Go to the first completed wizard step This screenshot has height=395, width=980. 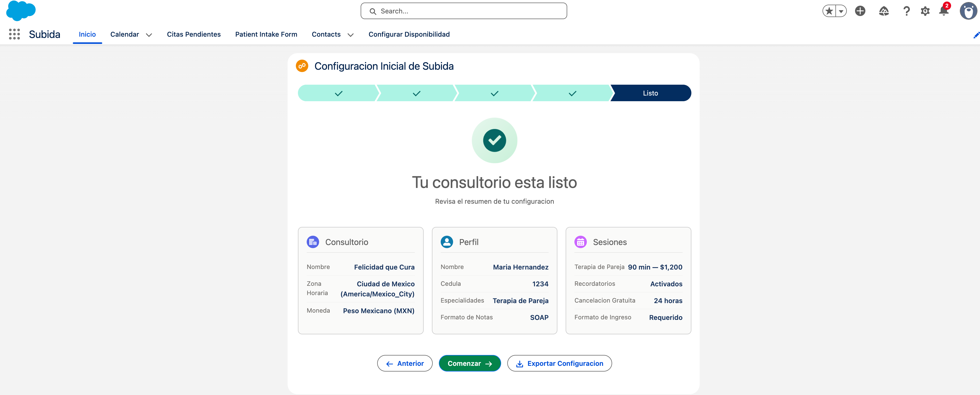pyautogui.click(x=338, y=93)
